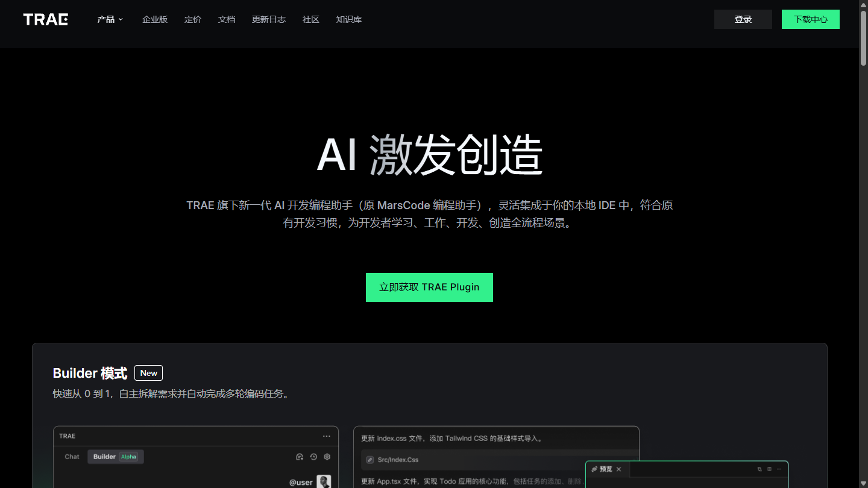Click the @user label in chat
This screenshot has width=868, height=488.
tap(301, 482)
